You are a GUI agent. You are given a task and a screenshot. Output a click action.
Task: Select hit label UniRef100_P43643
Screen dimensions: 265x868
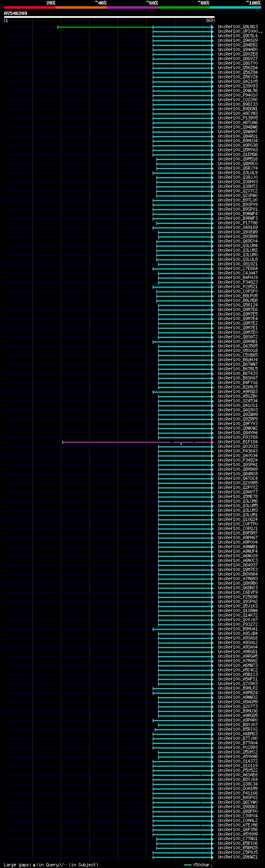[x=238, y=451]
